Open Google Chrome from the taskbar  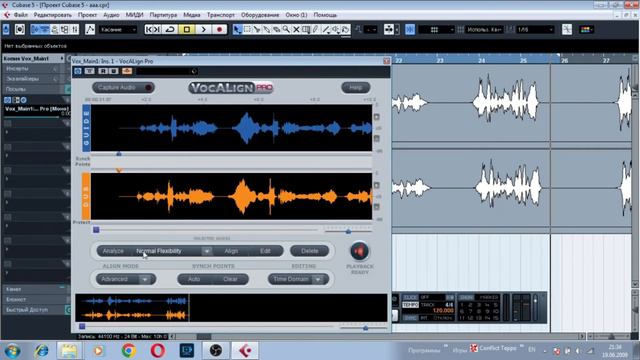(128, 350)
